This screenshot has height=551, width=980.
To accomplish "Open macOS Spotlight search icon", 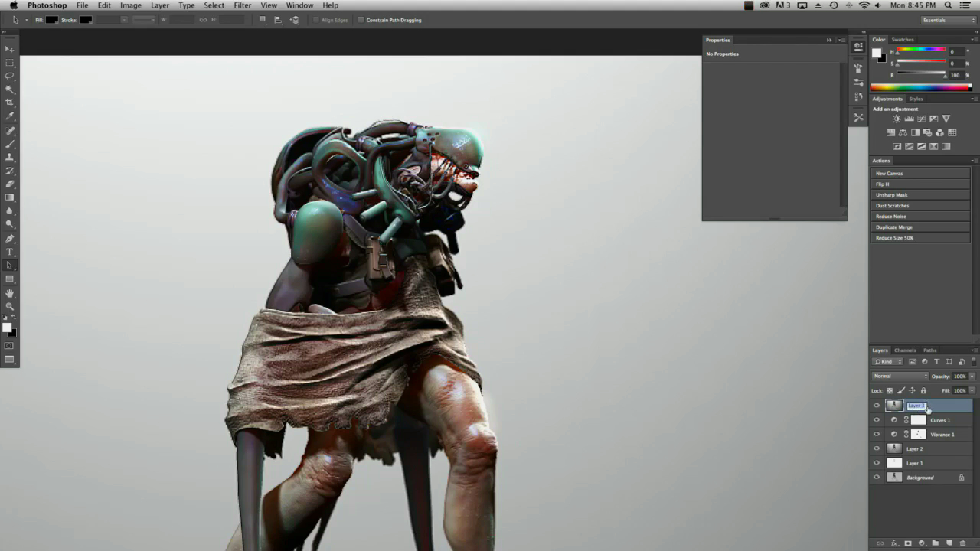I will 948,5.
